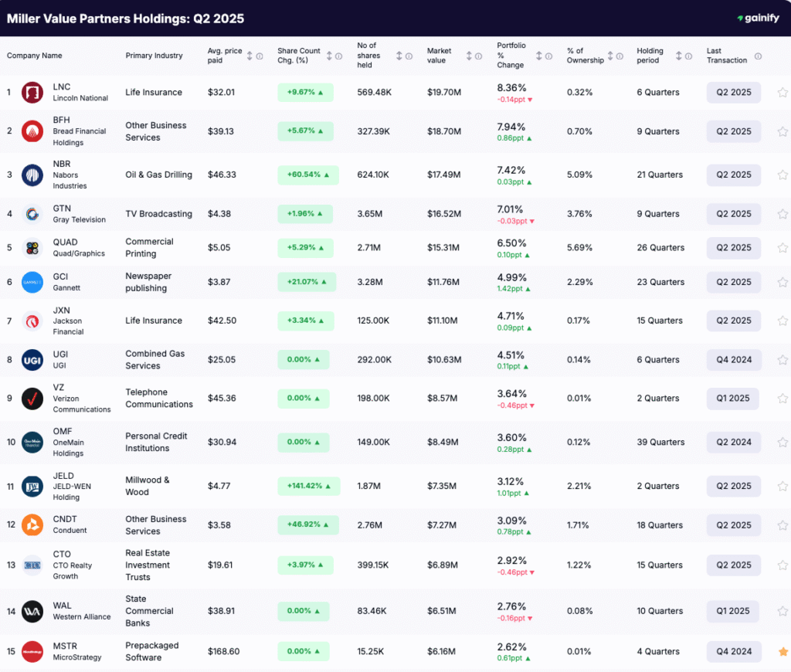The width and height of the screenshot is (791, 672).
Task: Sort by No of shares held arrows
Action: 399,56
